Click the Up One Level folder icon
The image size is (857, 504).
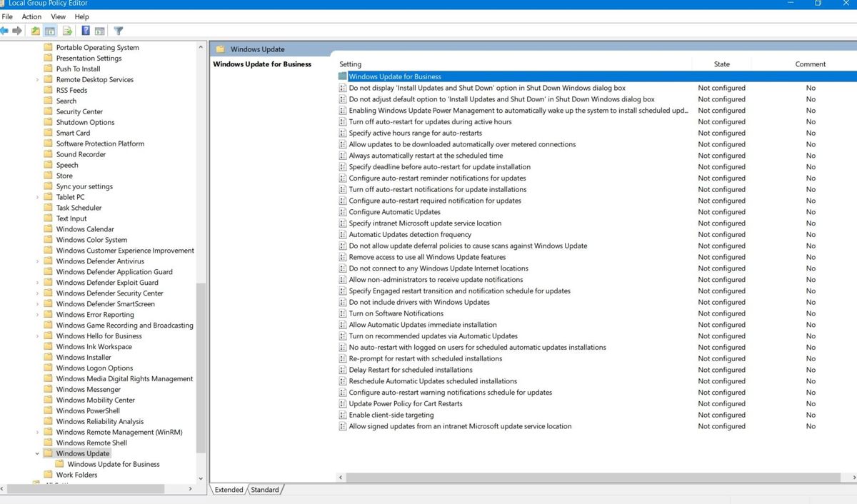(36, 31)
